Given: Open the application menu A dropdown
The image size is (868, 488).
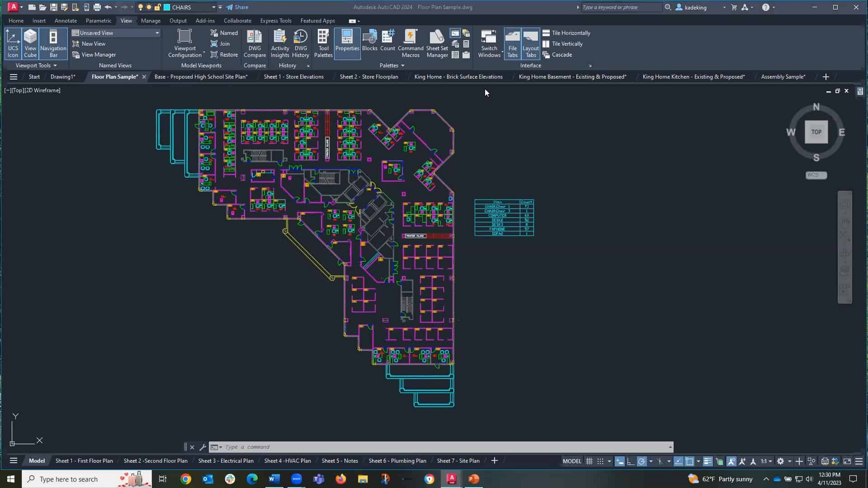Looking at the screenshot, I should (x=15, y=7).
